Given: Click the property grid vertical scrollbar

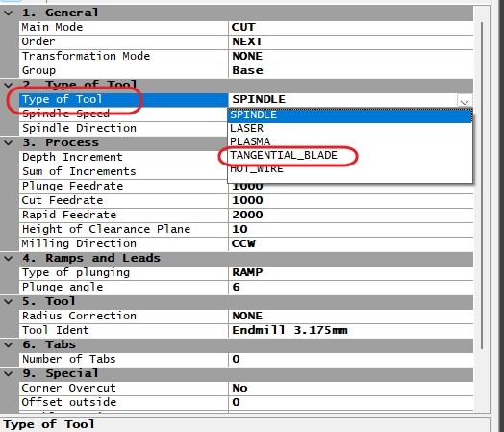Looking at the screenshot, I should tap(482, 185).
